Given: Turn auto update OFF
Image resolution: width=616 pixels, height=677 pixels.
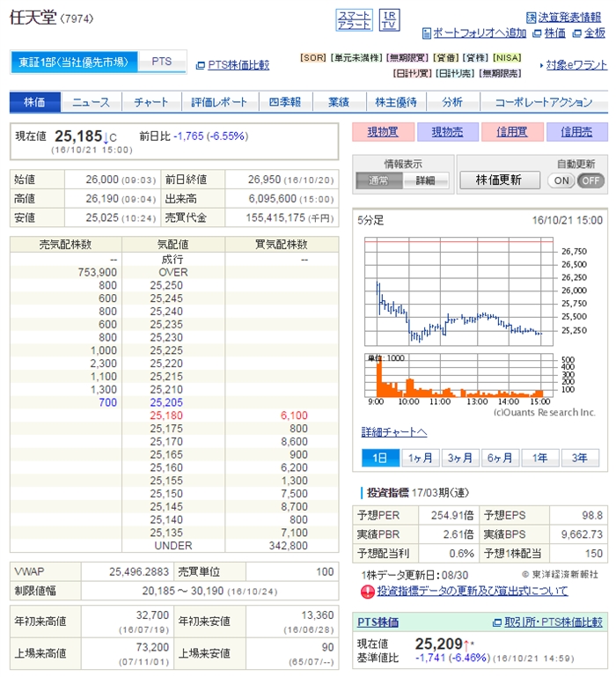Looking at the screenshot, I should pyautogui.click(x=590, y=180).
